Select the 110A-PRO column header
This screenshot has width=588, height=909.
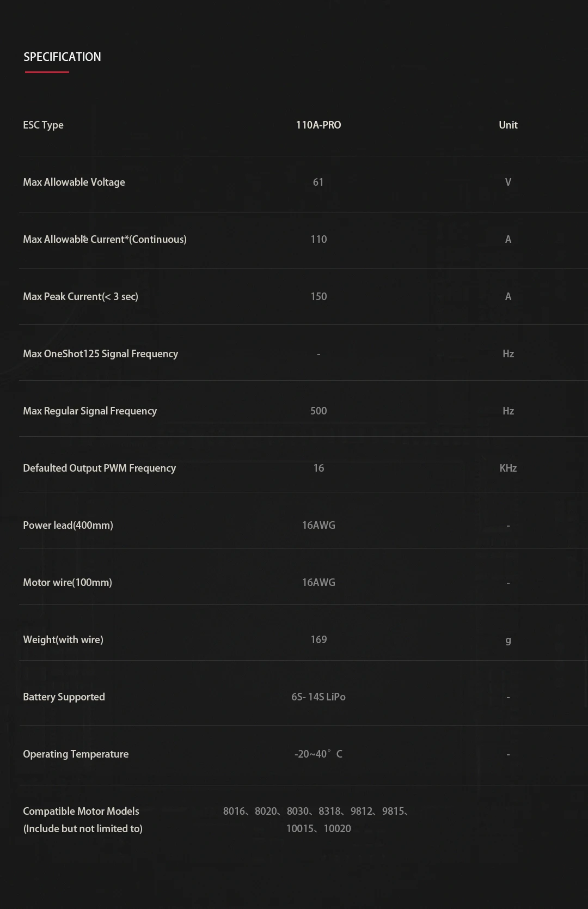tap(318, 125)
